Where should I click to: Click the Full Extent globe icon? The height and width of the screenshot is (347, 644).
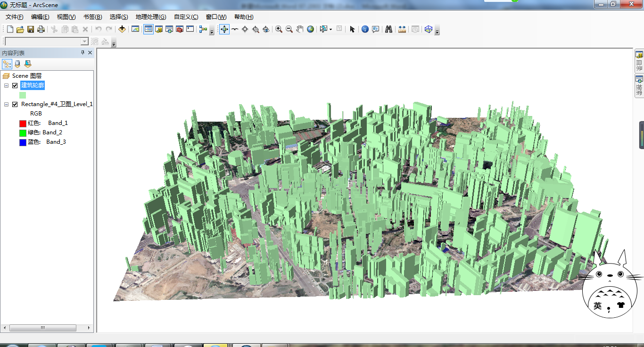[310, 29]
